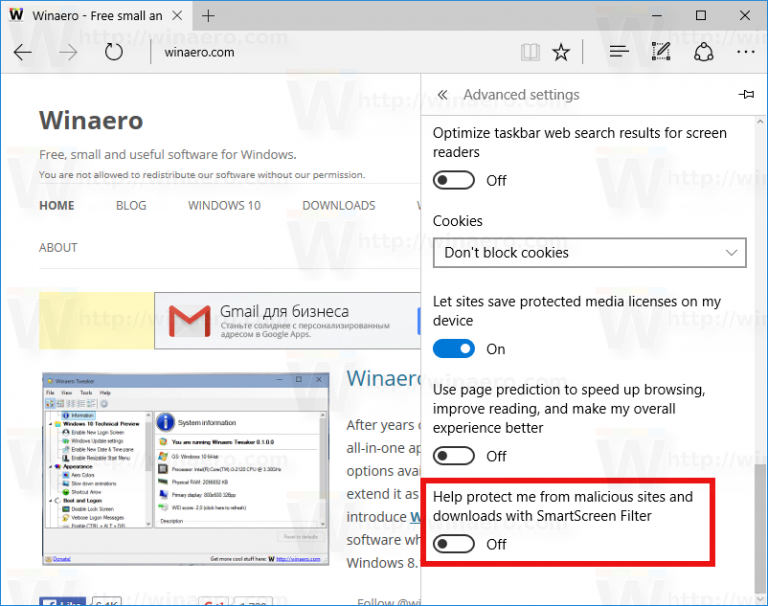768x606 pixels.
Task: Open DOWNLOADS menu item
Action: tap(339, 205)
